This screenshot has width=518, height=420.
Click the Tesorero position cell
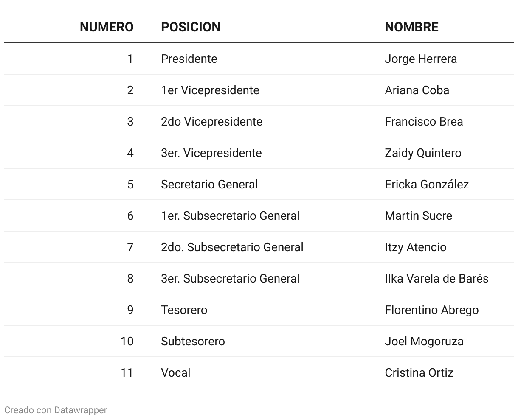pos(184,310)
